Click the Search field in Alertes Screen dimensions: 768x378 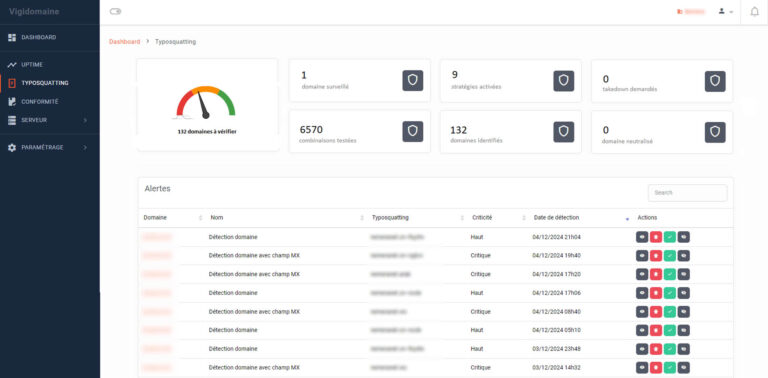tap(687, 193)
